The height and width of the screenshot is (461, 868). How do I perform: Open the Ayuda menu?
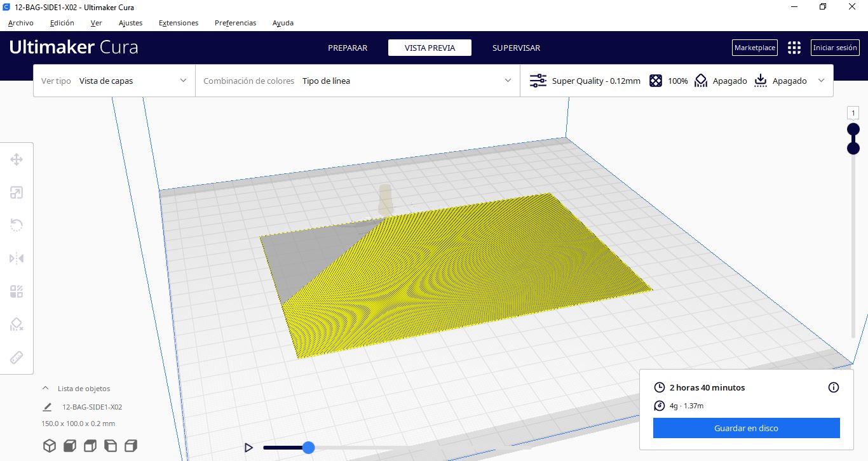(x=283, y=23)
